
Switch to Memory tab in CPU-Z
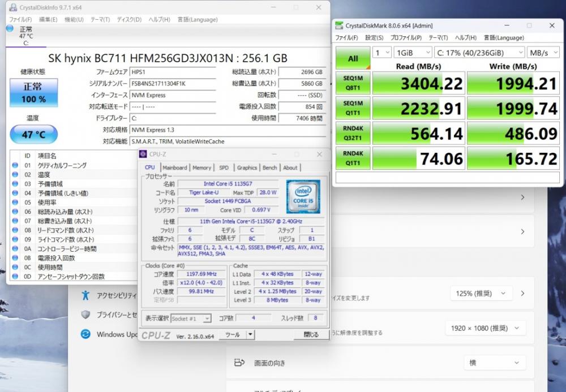pyautogui.click(x=202, y=167)
